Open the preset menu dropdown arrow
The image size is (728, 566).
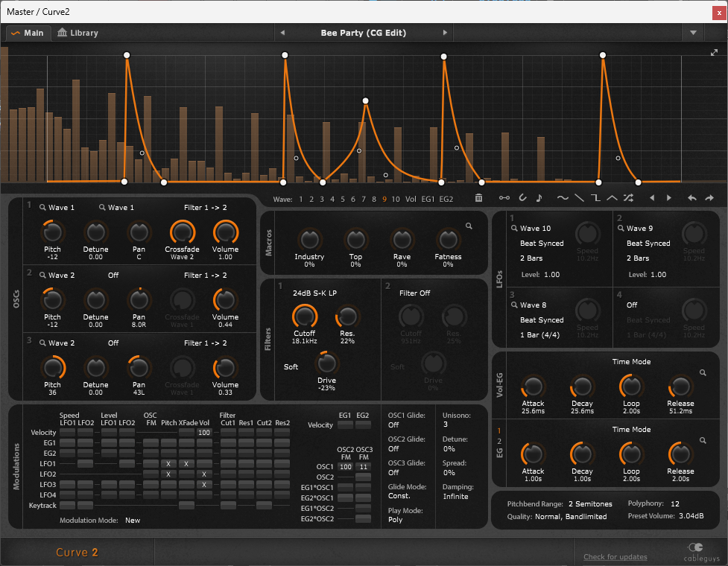point(693,33)
